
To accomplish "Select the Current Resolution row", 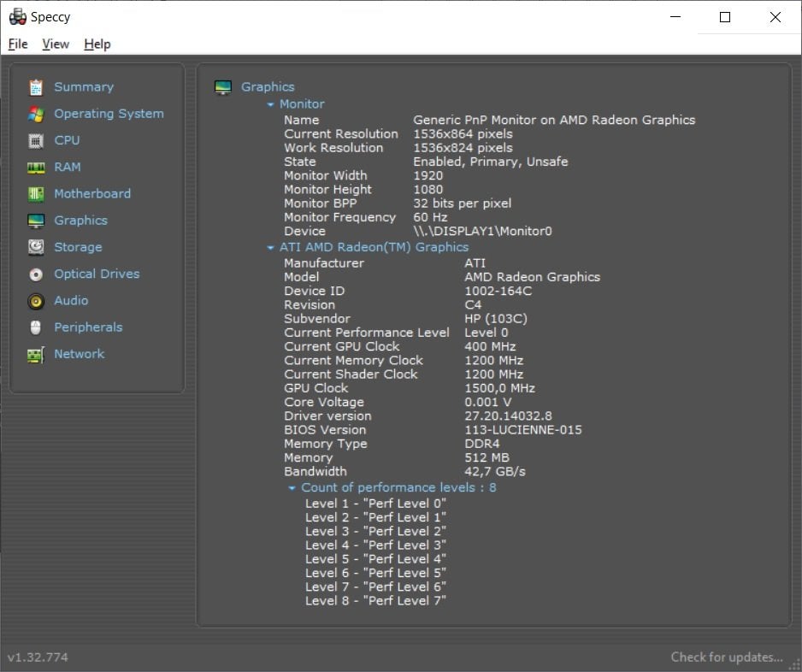I will pos(398,134).
